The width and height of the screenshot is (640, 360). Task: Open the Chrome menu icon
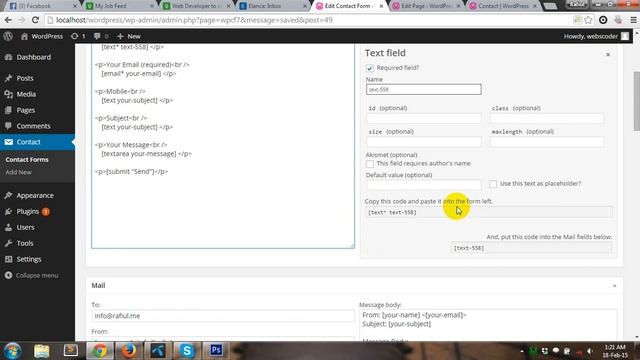633,20
